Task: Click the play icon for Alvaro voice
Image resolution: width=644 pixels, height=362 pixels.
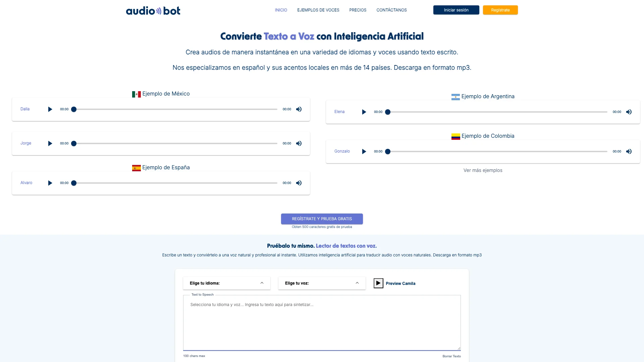Action: coord(50,183)
